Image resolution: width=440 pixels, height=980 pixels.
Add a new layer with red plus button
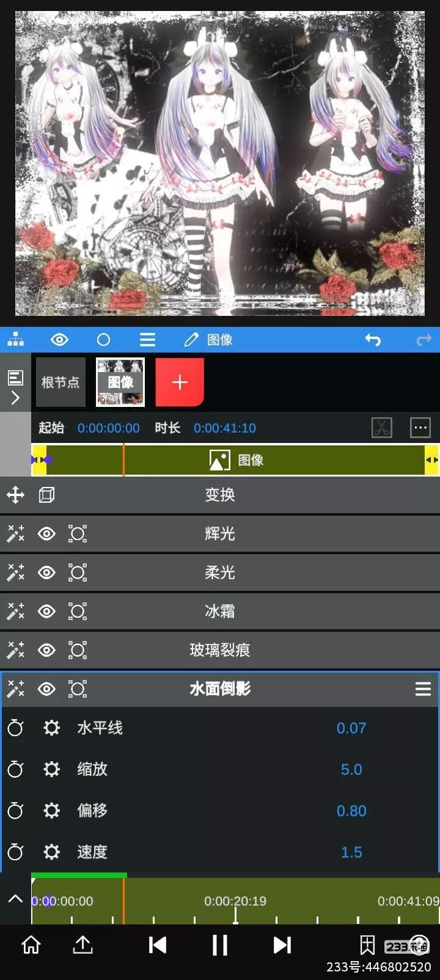pos(180,382)
